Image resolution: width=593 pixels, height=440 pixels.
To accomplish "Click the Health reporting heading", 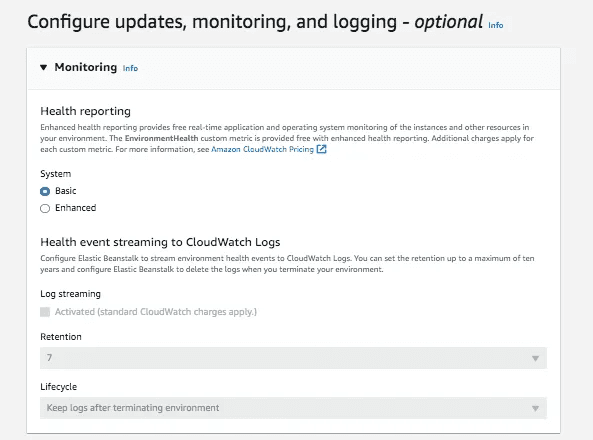I will [85, 111].
